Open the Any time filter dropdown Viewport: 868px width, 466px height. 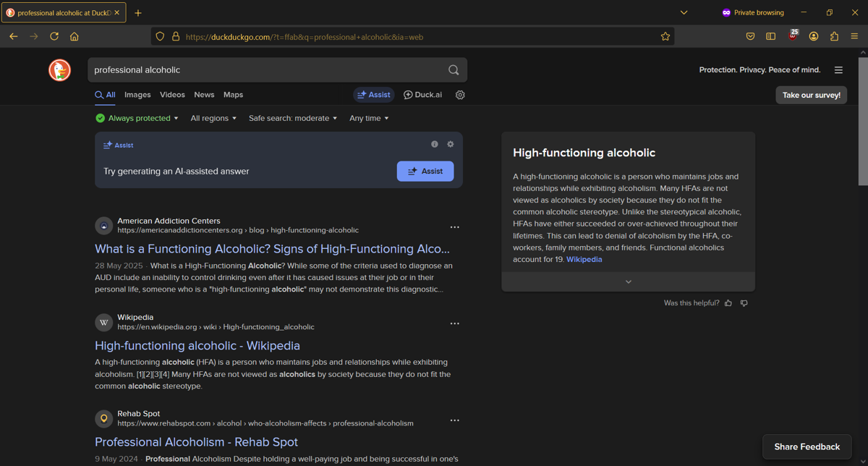(369, 118)
